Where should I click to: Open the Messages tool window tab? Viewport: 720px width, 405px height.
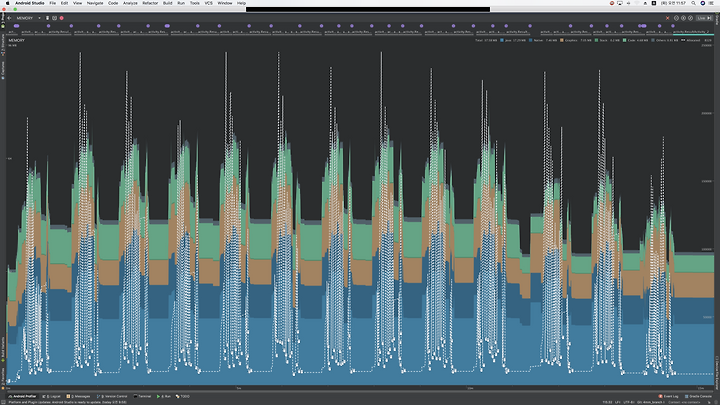[79, 396]
